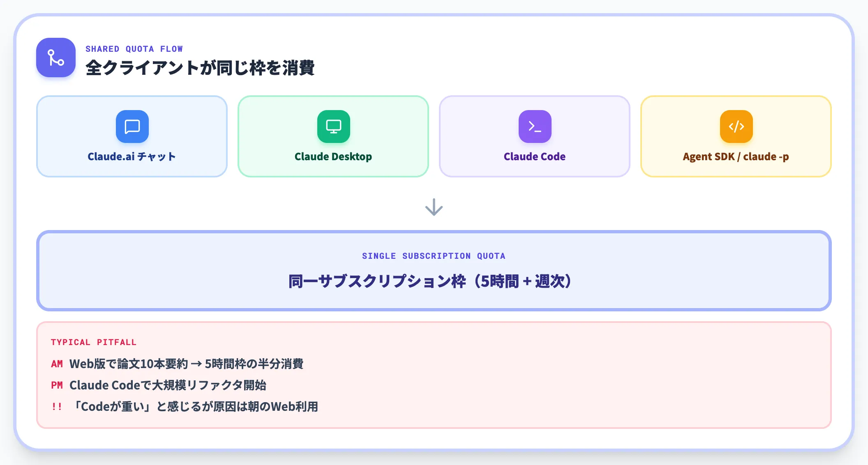The height and width of the screenshot is (465, 868).
Task: Click the purple branch flow icon in header
Action: pos(56,58)
